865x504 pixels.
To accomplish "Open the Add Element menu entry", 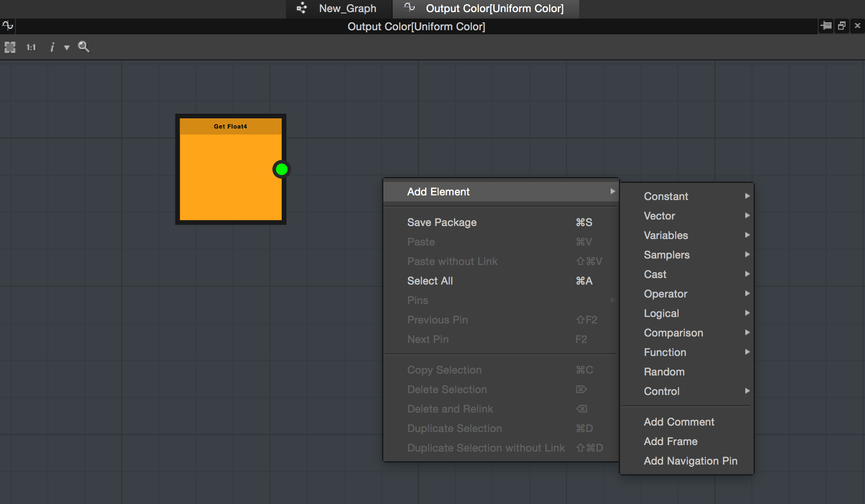I will [x=438, y=191].
